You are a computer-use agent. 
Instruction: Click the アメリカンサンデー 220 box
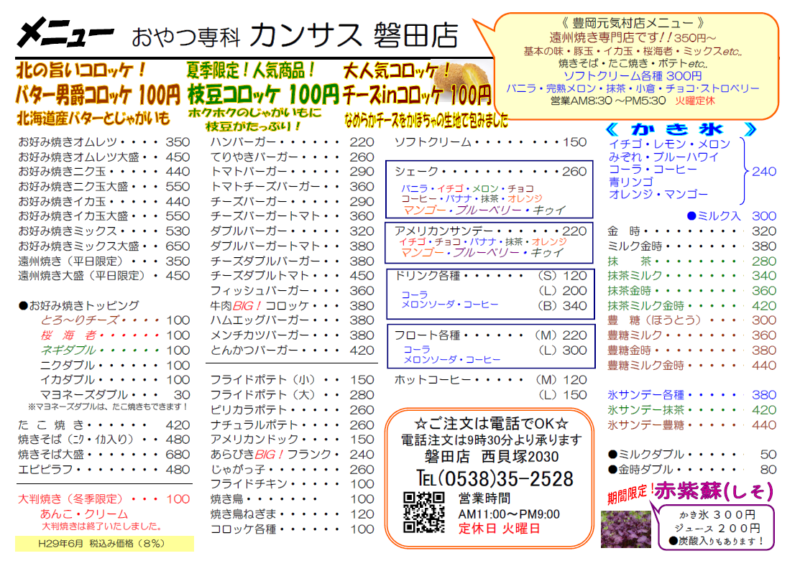(488, 230)
